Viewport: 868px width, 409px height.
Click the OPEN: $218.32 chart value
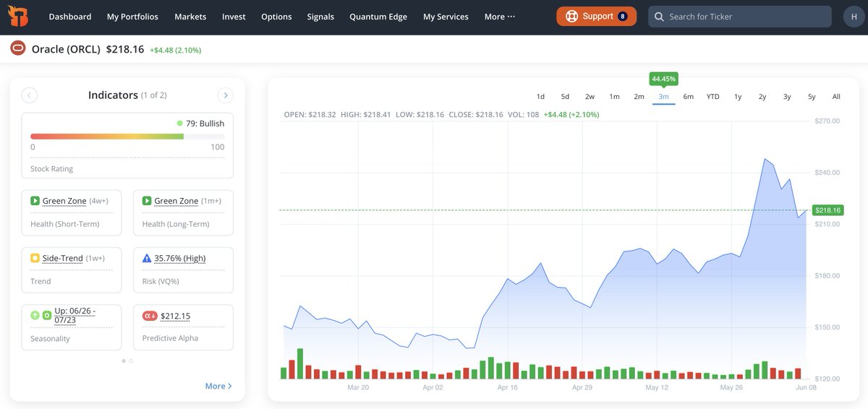(x=310, y=114)
